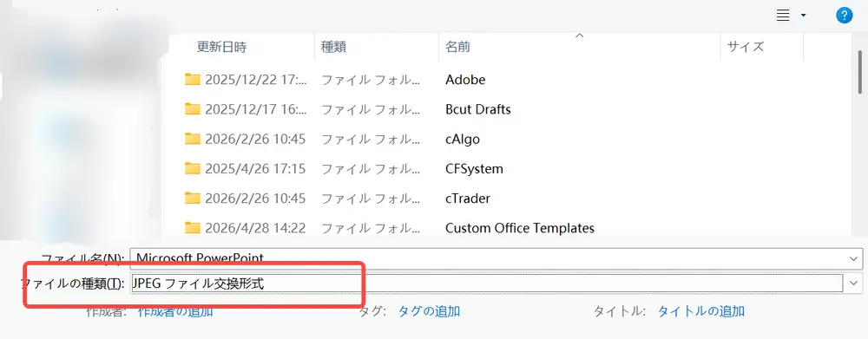Click the CFSystem folder name

[x=474, y=169]
